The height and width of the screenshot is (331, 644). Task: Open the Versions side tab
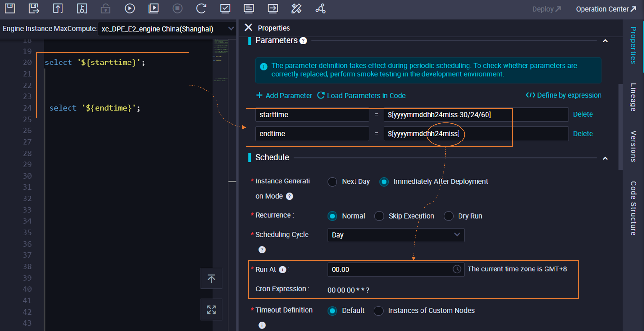pyautogui.click(x=633, y=146)
